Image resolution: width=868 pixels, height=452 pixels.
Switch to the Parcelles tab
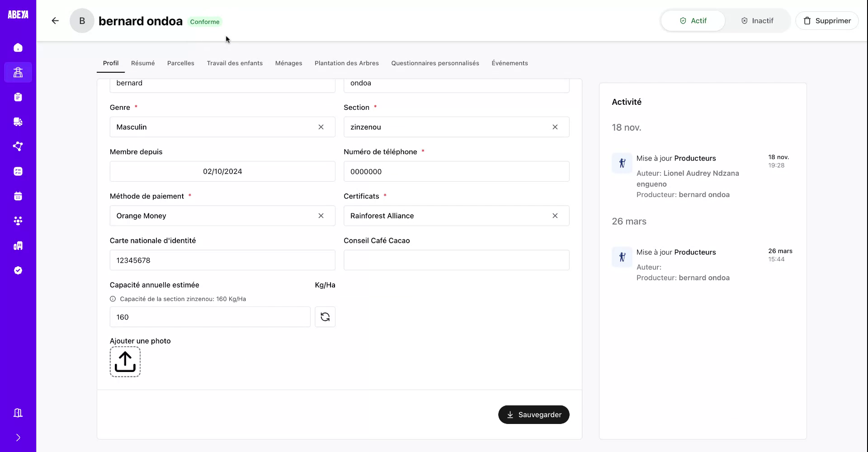click(181, 63)
